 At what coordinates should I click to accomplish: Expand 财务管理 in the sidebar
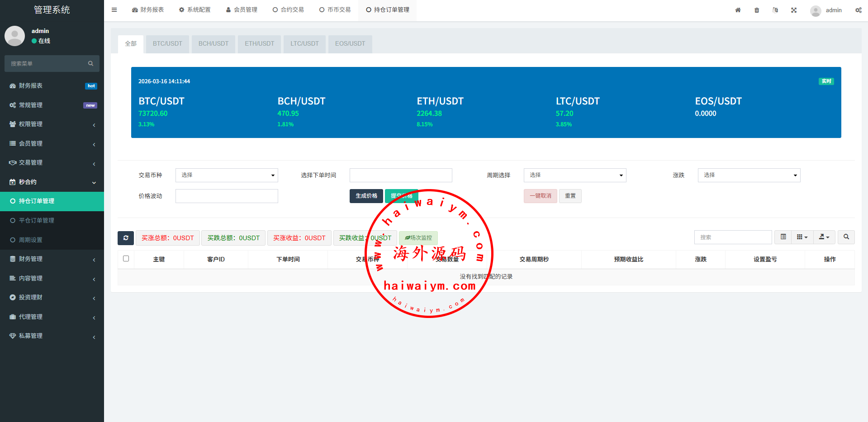52,259
